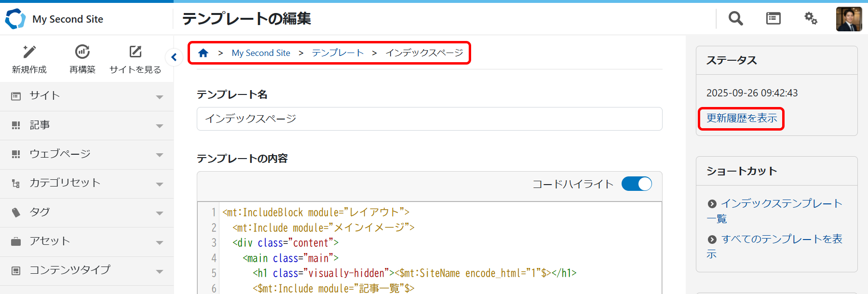Image resolution: width=868 pixels, height=294 pixels.
Task: Toggle the コードハイライト switch off
Action: [x=637, y=184]
